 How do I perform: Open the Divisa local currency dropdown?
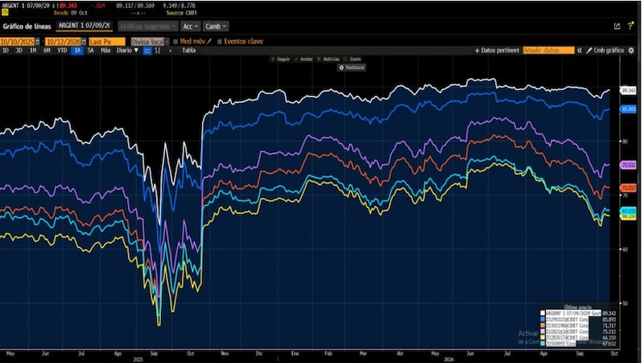pos(150,42)
